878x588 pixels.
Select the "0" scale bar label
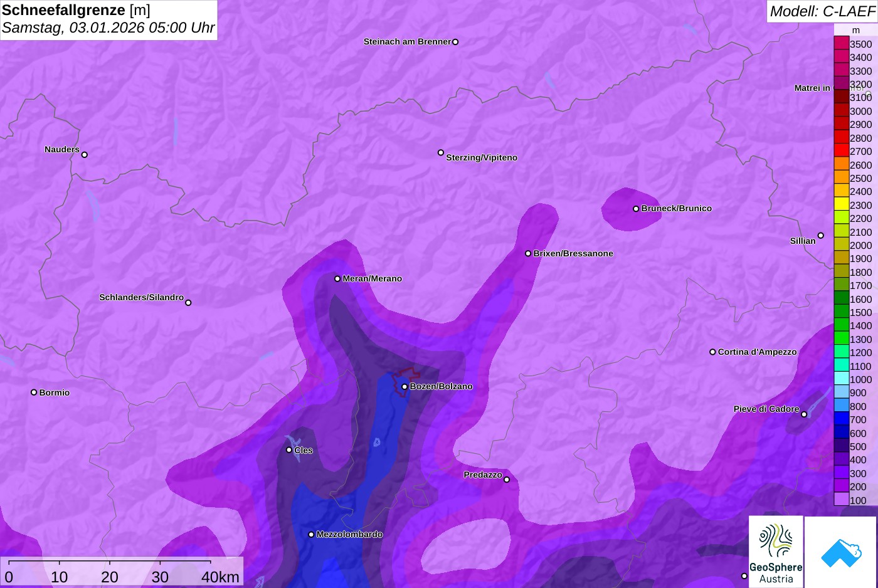[9, 577]
